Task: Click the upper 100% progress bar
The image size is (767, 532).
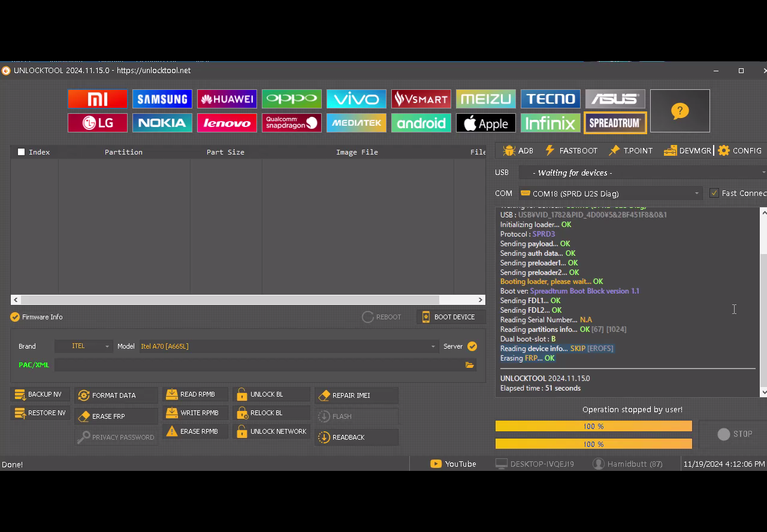Action: [594, 427]
